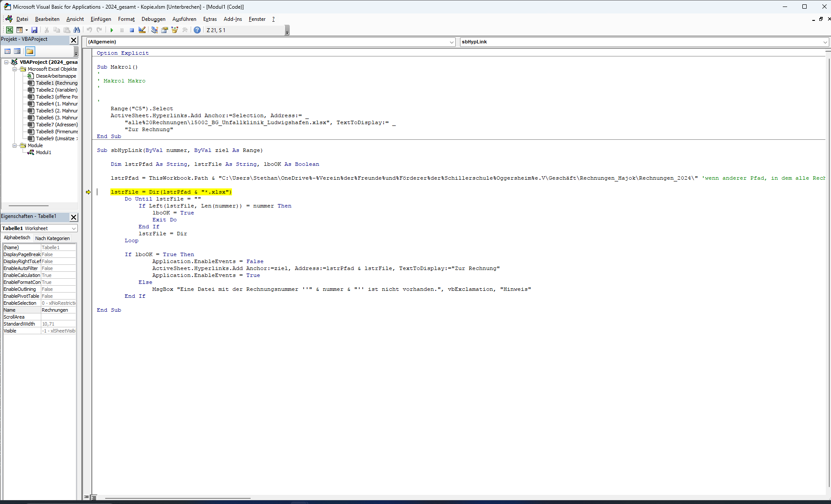Run the macro with green play button
The height and width of the screenshot is (504, 831).
112,30
